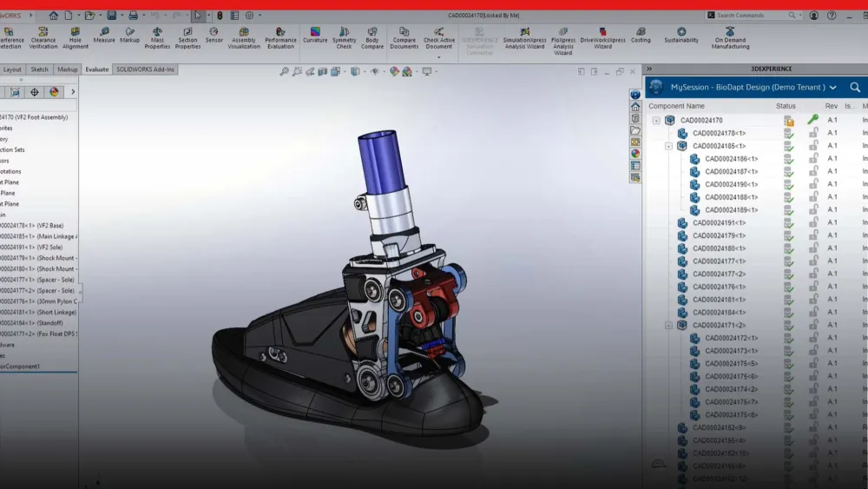The height and width of the screenshot is (489, 868).
Task: Switch to the Sketch tab
Action: click(x=39, y=69)
